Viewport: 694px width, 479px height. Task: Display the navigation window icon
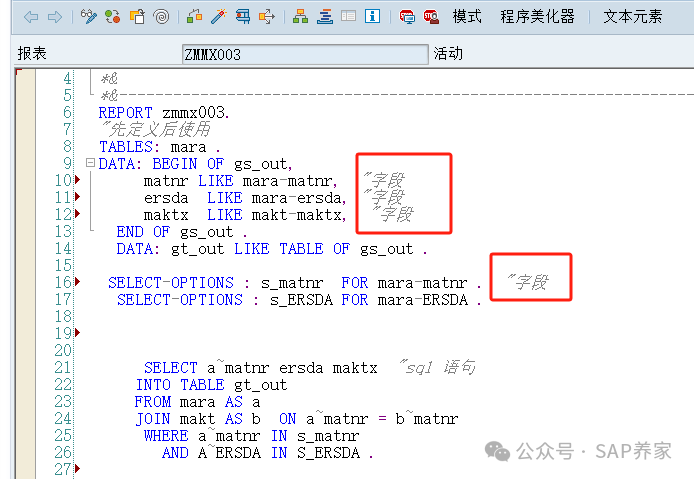click(325, 17)
